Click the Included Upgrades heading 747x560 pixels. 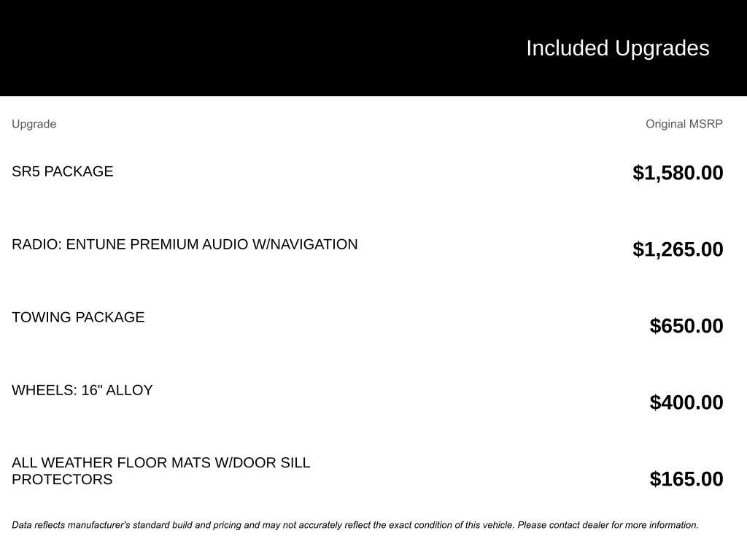(617, 48)
